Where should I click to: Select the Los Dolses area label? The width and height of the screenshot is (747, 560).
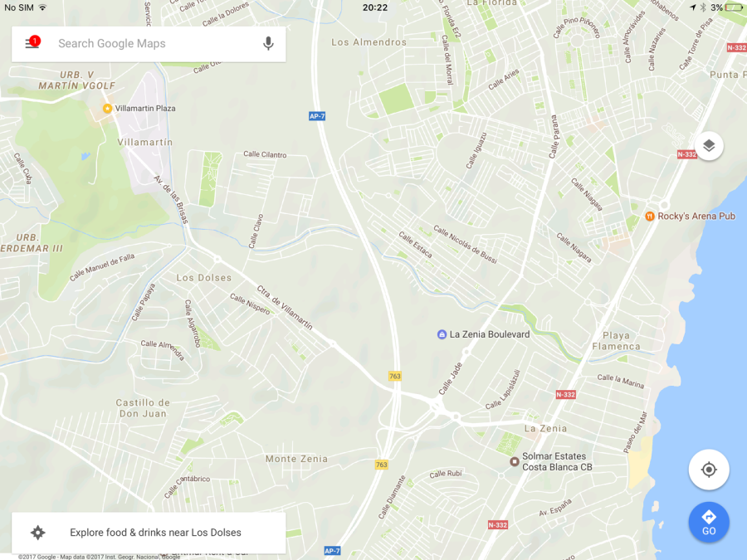[204, 278]
